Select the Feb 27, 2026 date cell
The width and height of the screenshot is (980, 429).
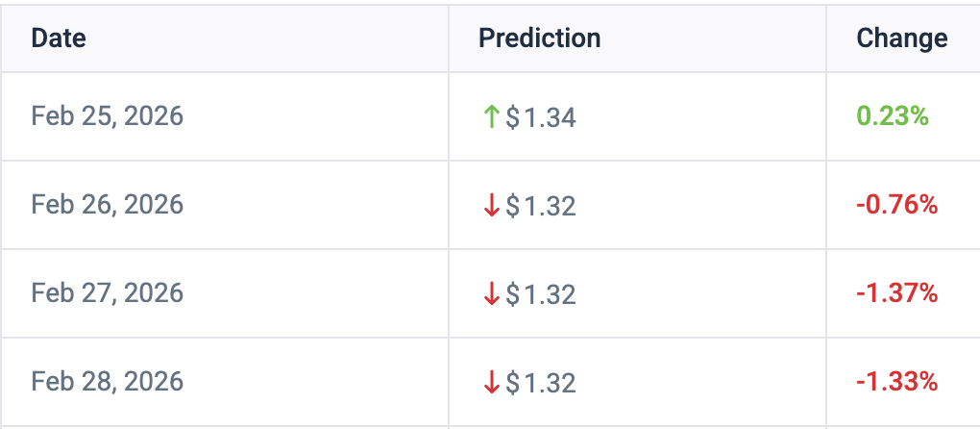[107, 293]
